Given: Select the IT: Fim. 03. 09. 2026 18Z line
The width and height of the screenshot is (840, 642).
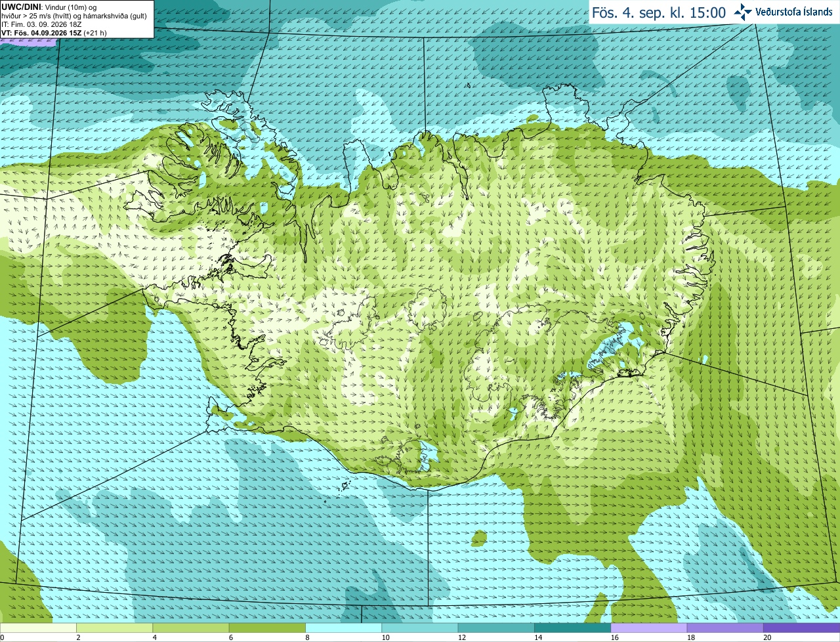Looking at the screenshot, I should coord(41,24).
